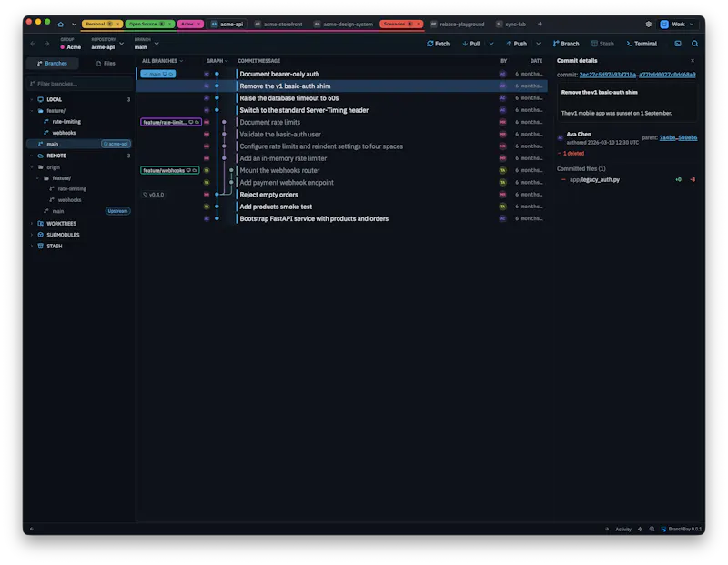Expand the SUBMODULES section

click(x=32, y=235)
